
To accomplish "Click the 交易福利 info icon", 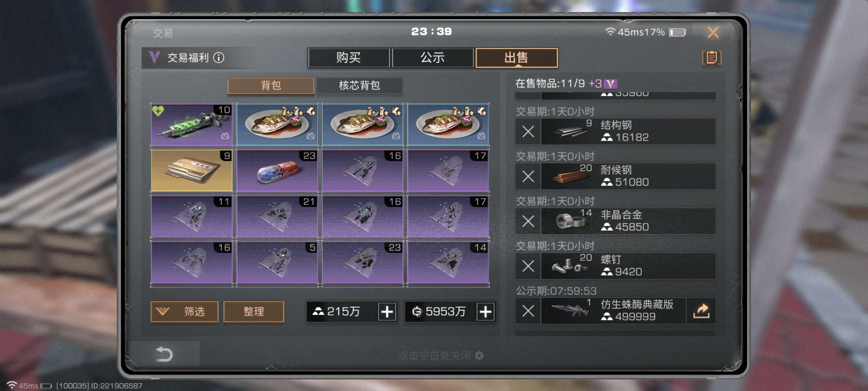I will pos(219,58).
